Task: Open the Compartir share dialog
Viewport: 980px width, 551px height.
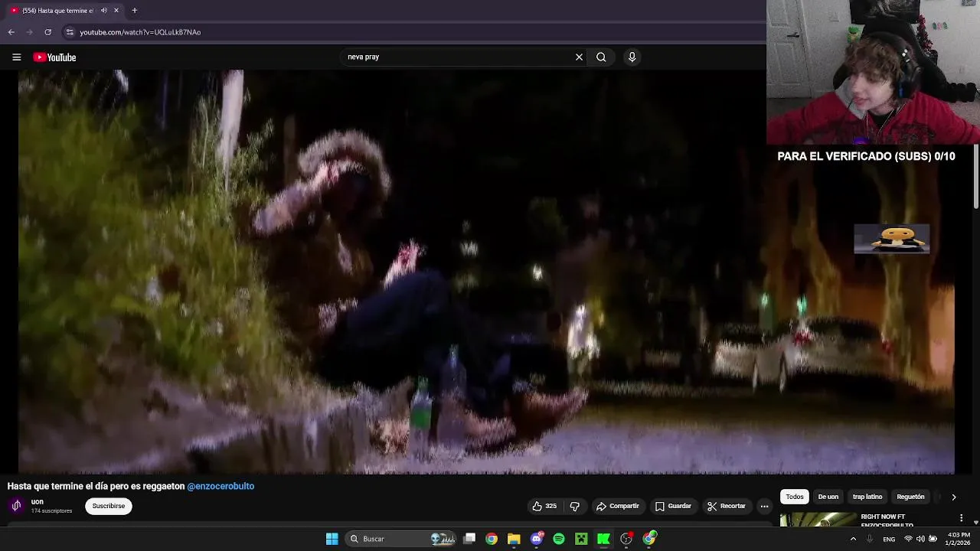Action: pos(617,506)
